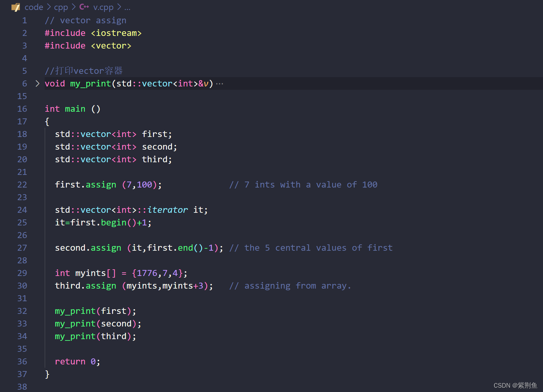Viewport: 543px width, 392px height.
Task: Click the call 'my_print(second);'
Action: (x=98, y=324)
